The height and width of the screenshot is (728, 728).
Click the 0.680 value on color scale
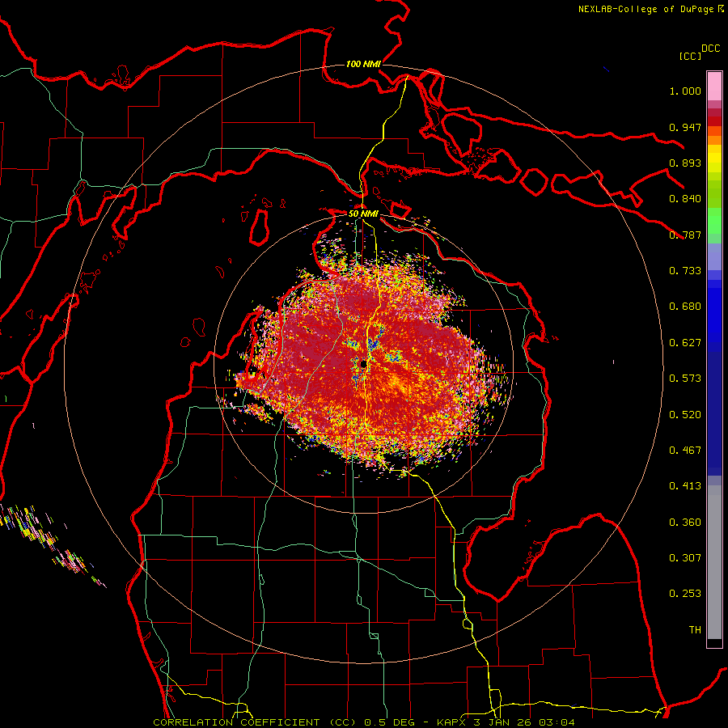tap(685, 307)
